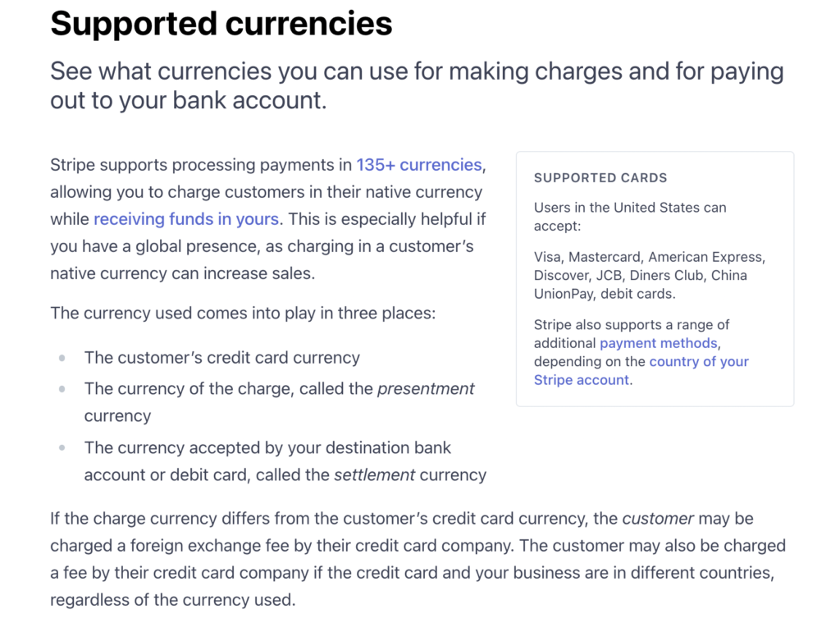This screenshot has width=840, height=623.
Task: Open the "135+ currencies" link
Action: [418, 165]
